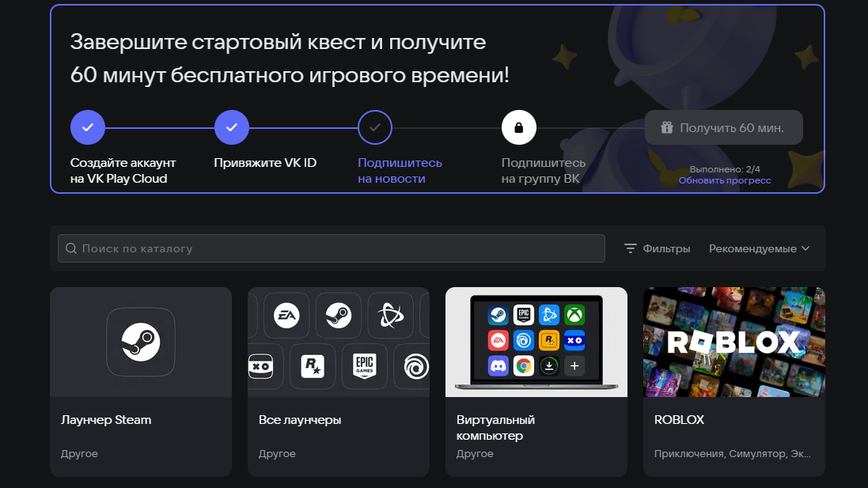Image resolution: width=868 pixels, height=488 pixels.
Task: Click the Приключения, Симулятор genre text
Action: pyautogui.click(x=733, y=454)
